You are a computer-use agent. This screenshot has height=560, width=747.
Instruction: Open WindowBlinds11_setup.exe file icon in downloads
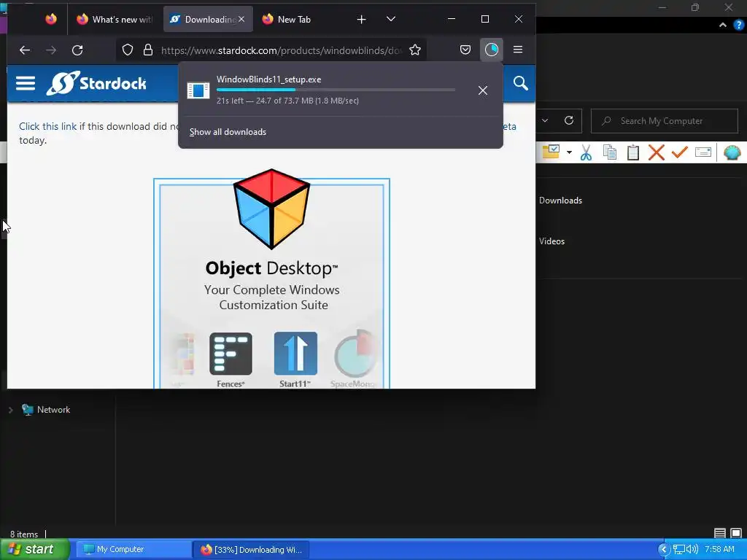(198, 90)
